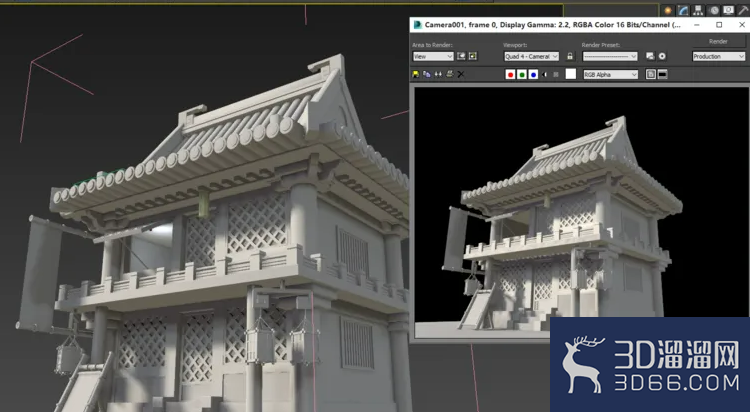Click the Copy Image icon
Viewport: 750px width, 412px height.
click(427, 74)
